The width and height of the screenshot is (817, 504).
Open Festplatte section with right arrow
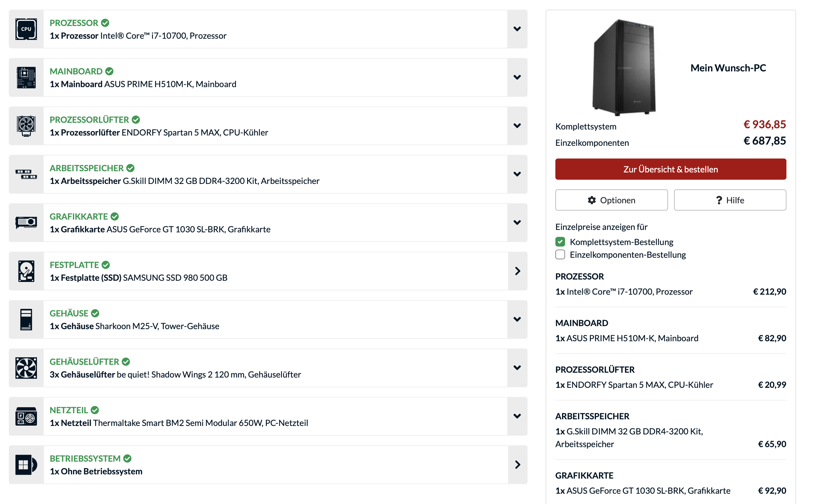click(x=518, y=271)
